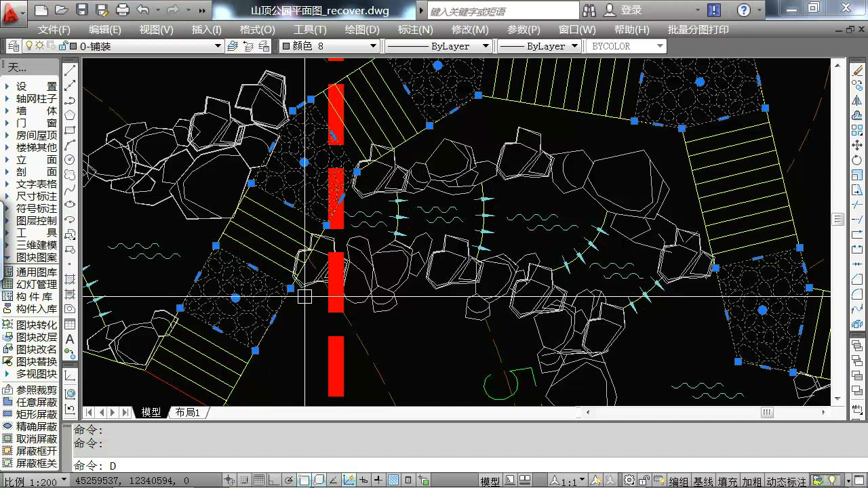The height and width of the screenshot is (488, 868).
Task: Toggle 动态标注 button in status bar
Action: click(787, 481)
